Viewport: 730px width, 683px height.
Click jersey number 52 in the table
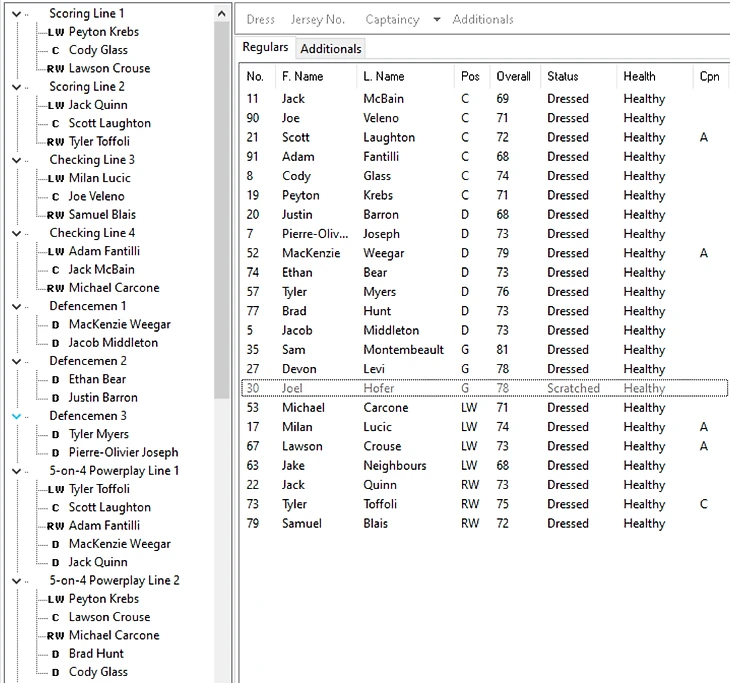(x=253, y=253)
